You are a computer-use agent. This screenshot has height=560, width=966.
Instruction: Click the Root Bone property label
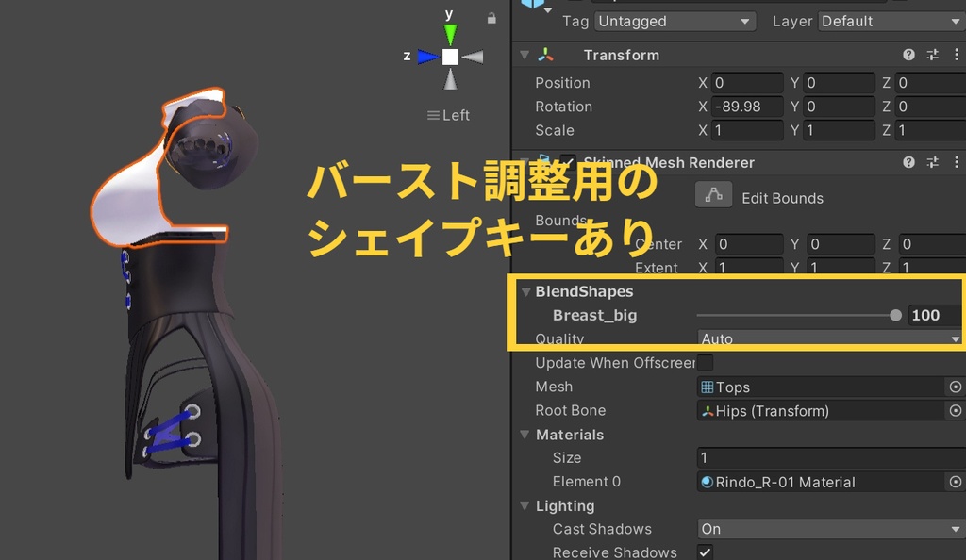pos(571,410)
